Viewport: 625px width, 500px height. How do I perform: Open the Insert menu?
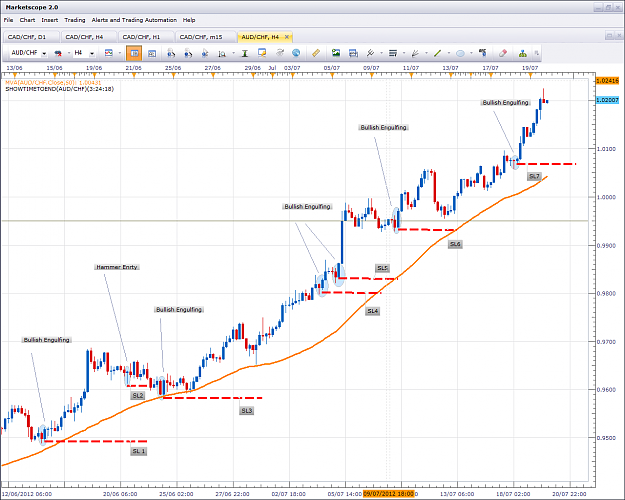coord(50,20)
